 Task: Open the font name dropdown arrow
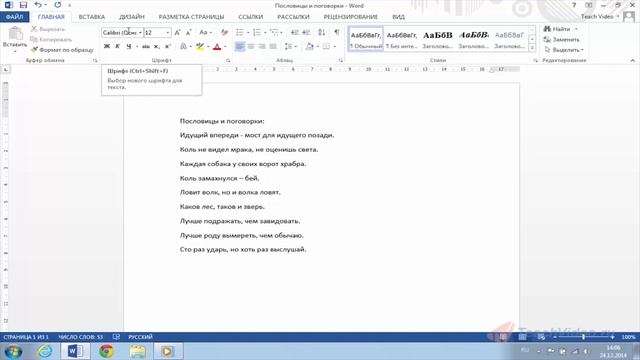click(x=140, y=32)
